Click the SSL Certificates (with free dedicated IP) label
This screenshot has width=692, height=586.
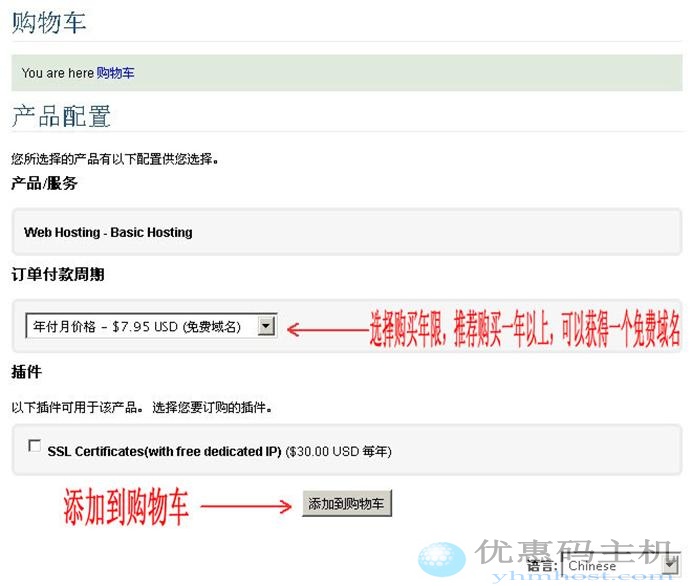tap(165, 451)
